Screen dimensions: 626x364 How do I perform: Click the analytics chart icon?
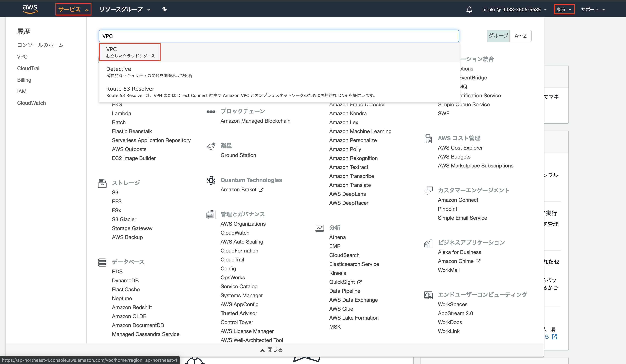coord(319,228)
